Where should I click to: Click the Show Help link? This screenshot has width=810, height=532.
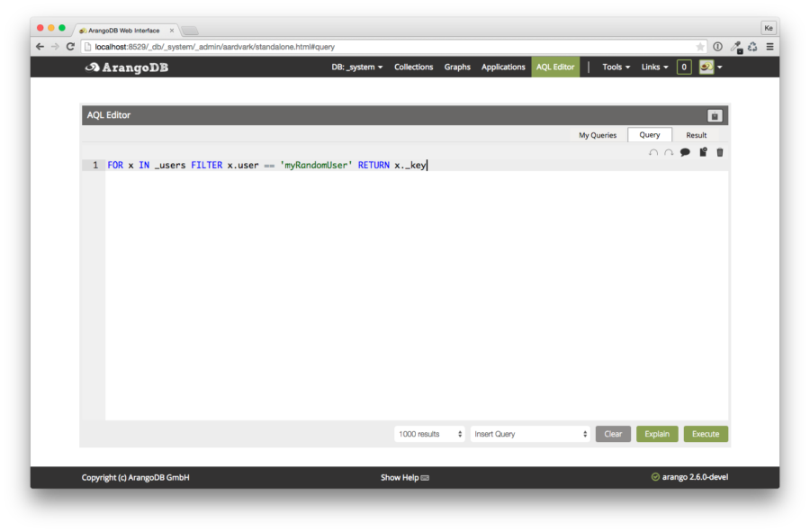pos(400,477)
